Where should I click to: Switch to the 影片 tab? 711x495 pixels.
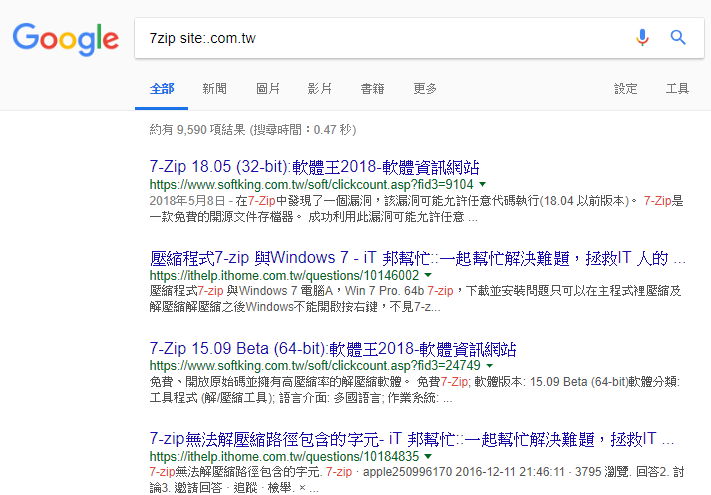point(320,89)
